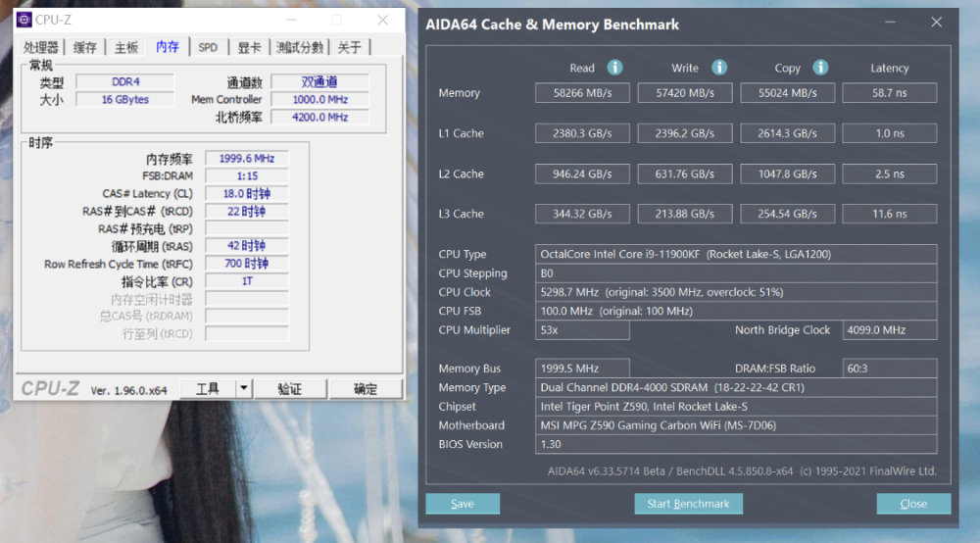Click CPU Clock value 5298.7 MHz
Image resolution: width=980 pixels, height=543 pixels.
pos(736,292)
